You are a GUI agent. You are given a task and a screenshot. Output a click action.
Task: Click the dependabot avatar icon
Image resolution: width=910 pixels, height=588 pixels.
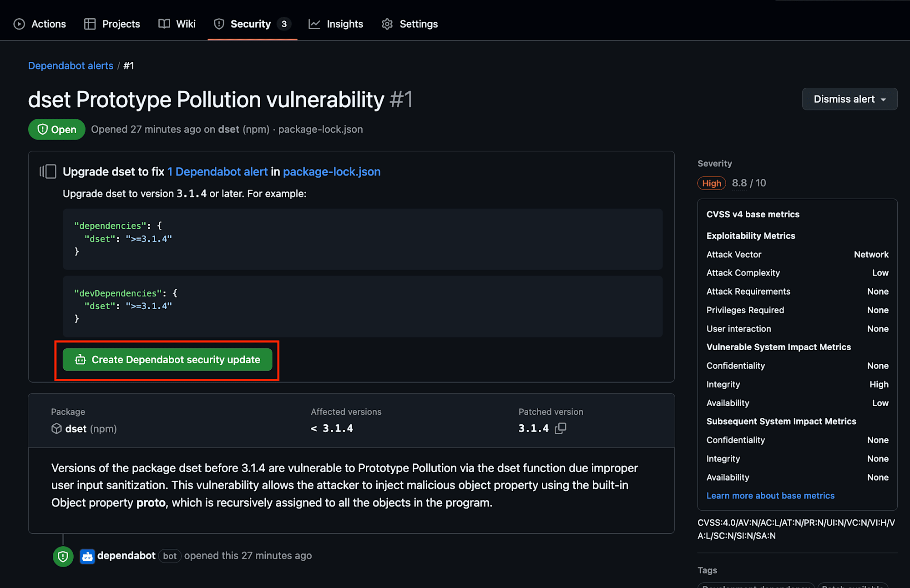point(87,556)
